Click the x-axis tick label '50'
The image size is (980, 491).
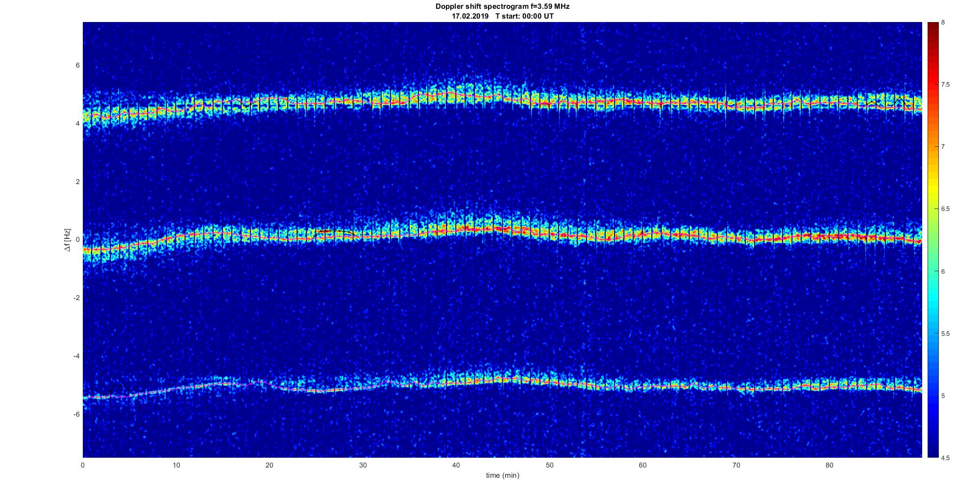pyautogui.click(x=550, y=465)
